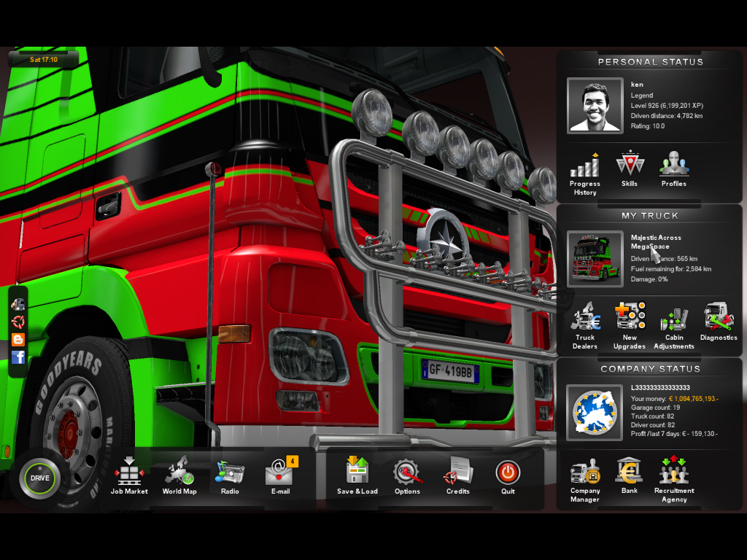Viewport: 747px width, 560px height.
Task: Open the Radio player
Action: 230,475
